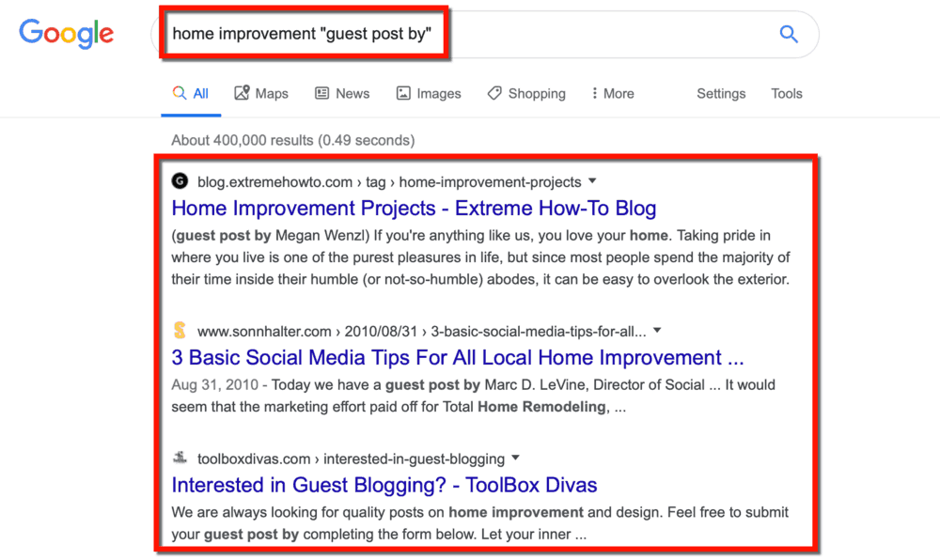Open the Home Improvement Projects result link
This screenshot has height=560, width=940.
pyautogui.click(x=414, y=208)
